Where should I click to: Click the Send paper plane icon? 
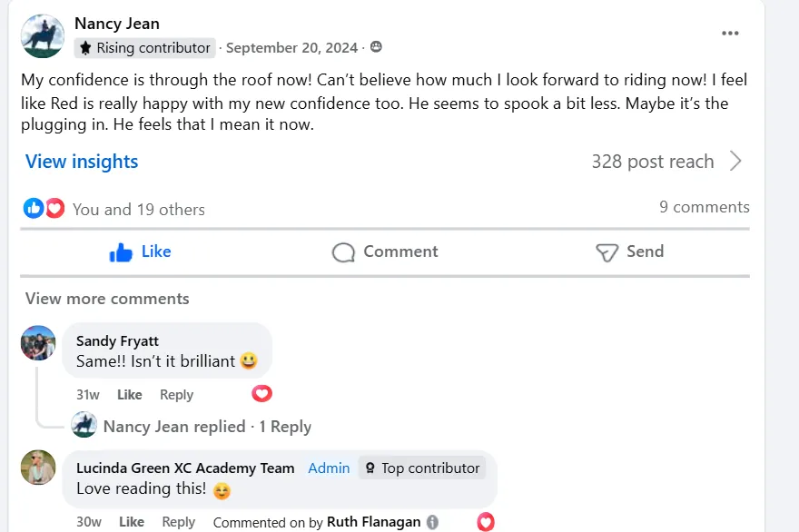(x=607, y=252)
